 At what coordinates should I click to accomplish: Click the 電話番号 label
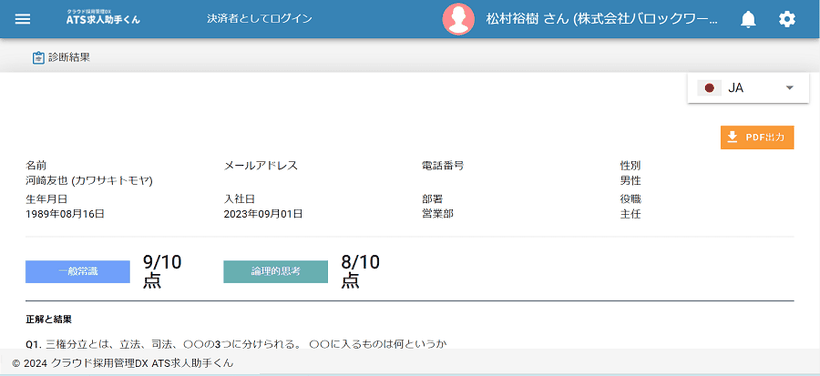click(x=443, y=166)
